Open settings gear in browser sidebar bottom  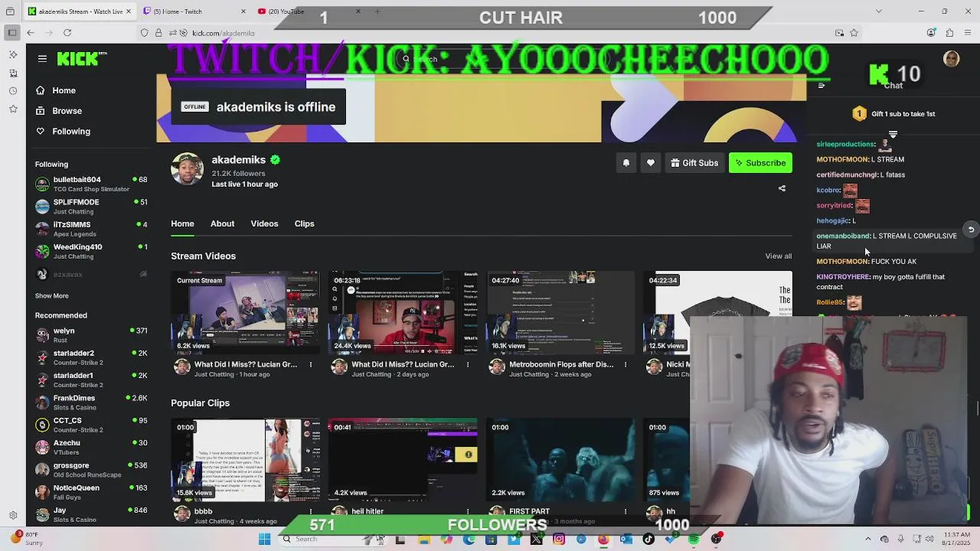click(x=13, y=516)
